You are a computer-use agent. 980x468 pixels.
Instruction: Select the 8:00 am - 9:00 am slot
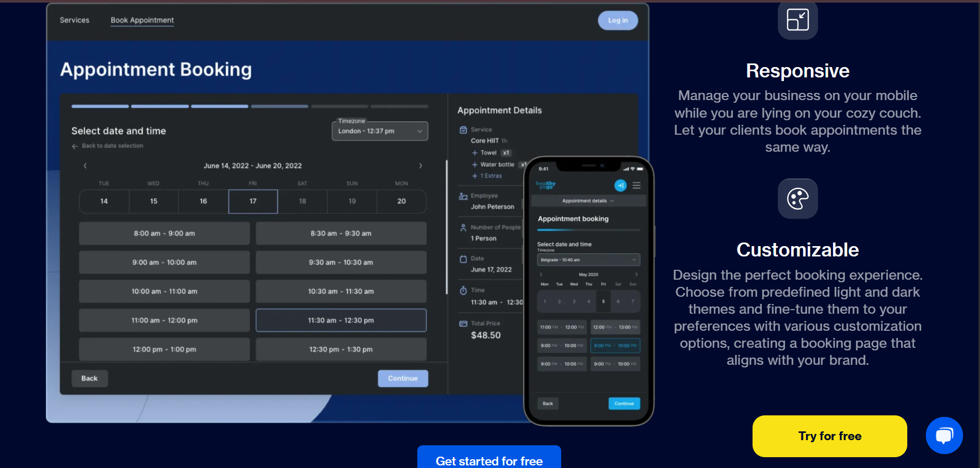[x=164, y=233]
